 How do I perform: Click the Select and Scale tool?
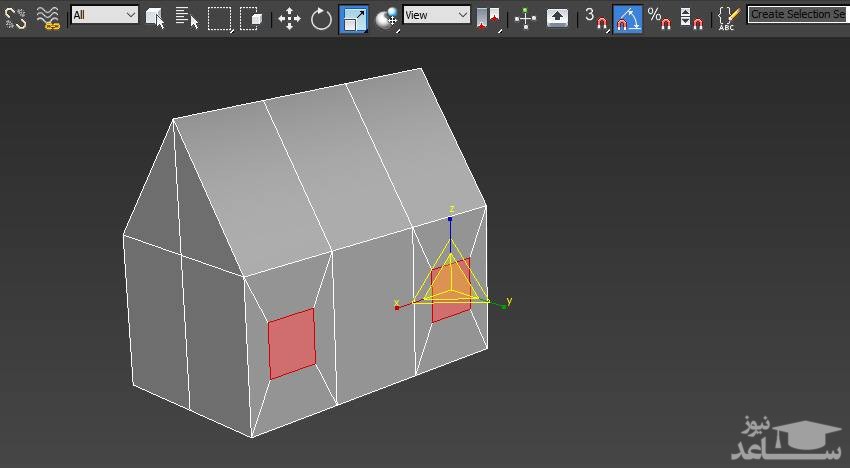click(353, 18)
